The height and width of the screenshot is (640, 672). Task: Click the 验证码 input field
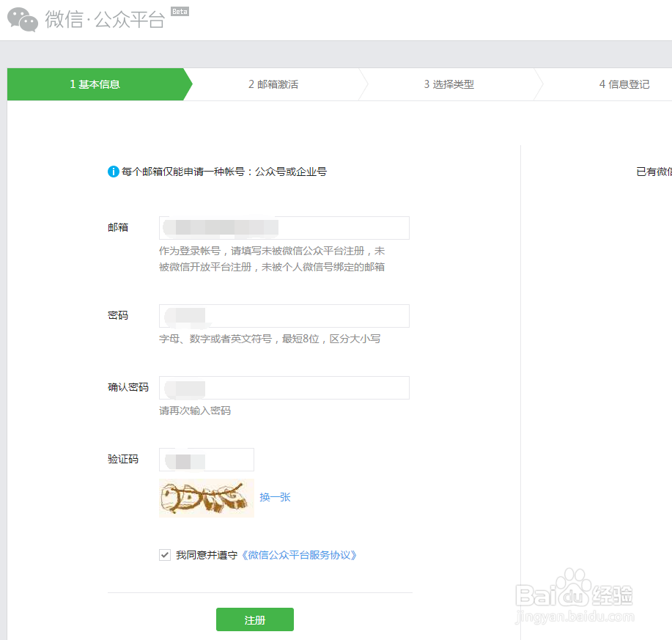[207, 460]
